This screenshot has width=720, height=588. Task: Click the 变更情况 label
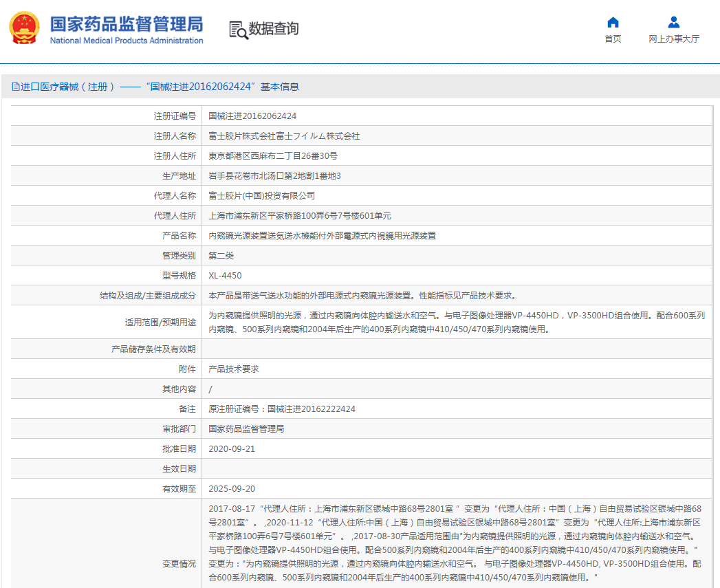pos(179,564)
